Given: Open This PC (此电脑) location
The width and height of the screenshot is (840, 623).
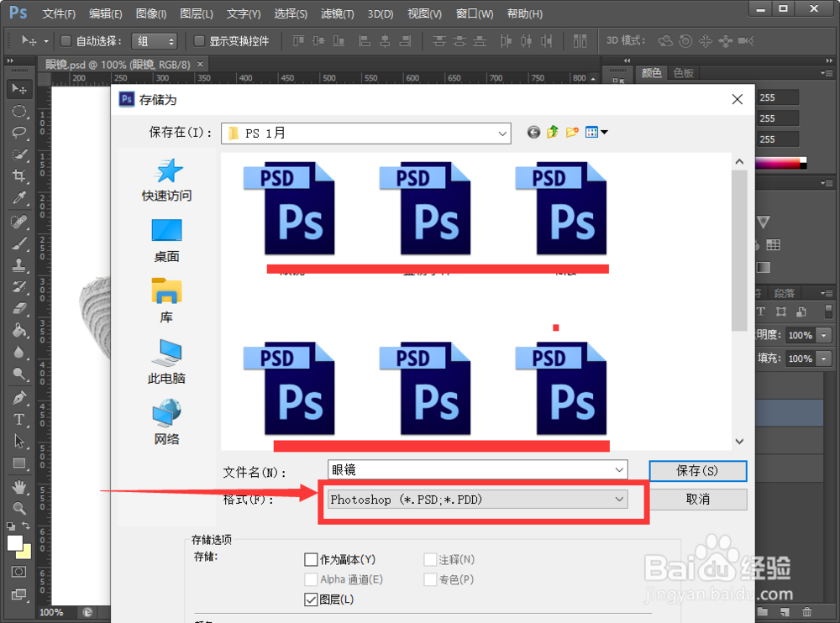Looking at the screenshot, I should pos(166,362).
